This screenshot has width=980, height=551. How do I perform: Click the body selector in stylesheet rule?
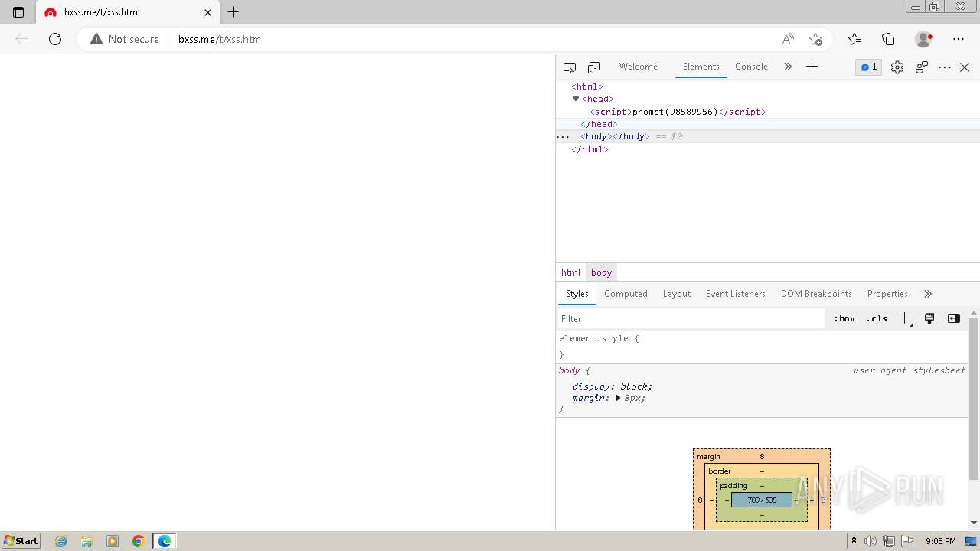pyautogui.click(x=569, y=370)
